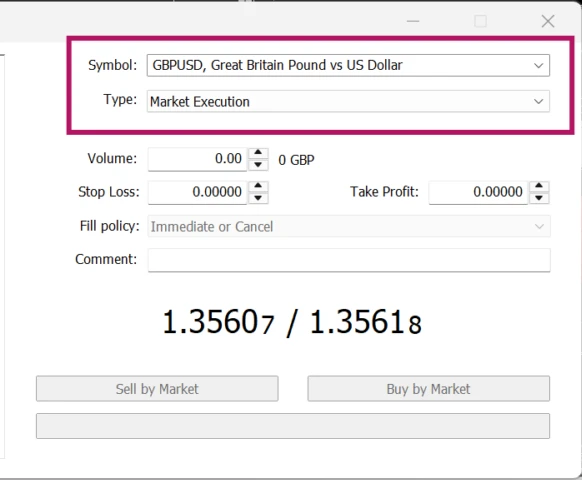Decrease Volume with the down arrow
The width and height of the screenshot is (582, 480).
[258, 165]
